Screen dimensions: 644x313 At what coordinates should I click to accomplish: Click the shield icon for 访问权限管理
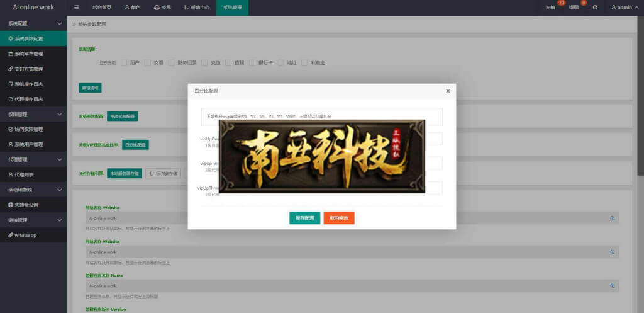(x=11, y=129)
